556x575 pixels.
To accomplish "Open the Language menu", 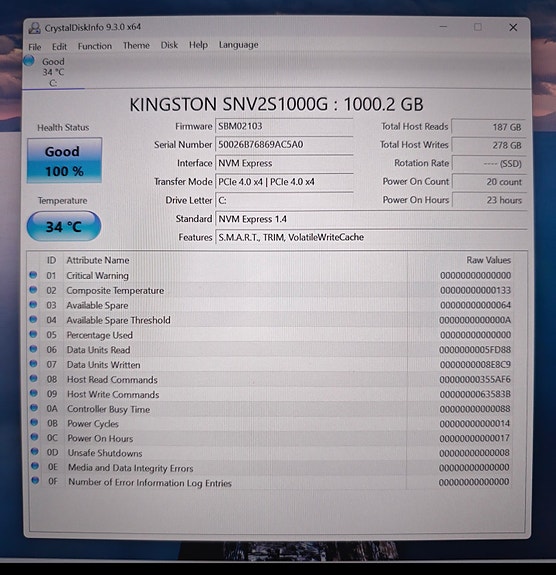I will pos(238,45).
